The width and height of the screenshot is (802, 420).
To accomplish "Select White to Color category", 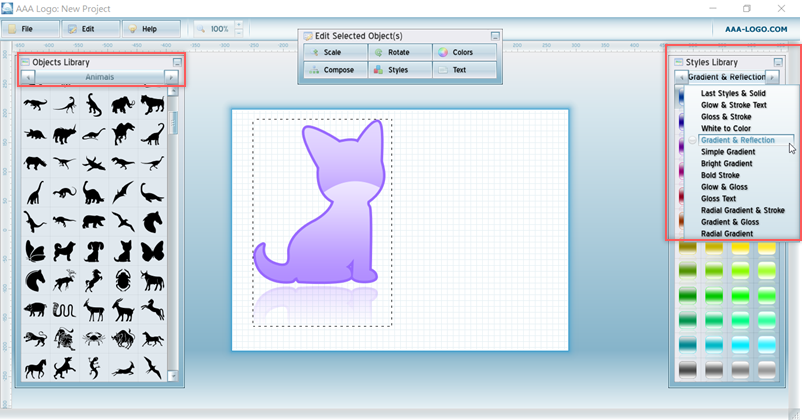I will [x=726, y=128].
